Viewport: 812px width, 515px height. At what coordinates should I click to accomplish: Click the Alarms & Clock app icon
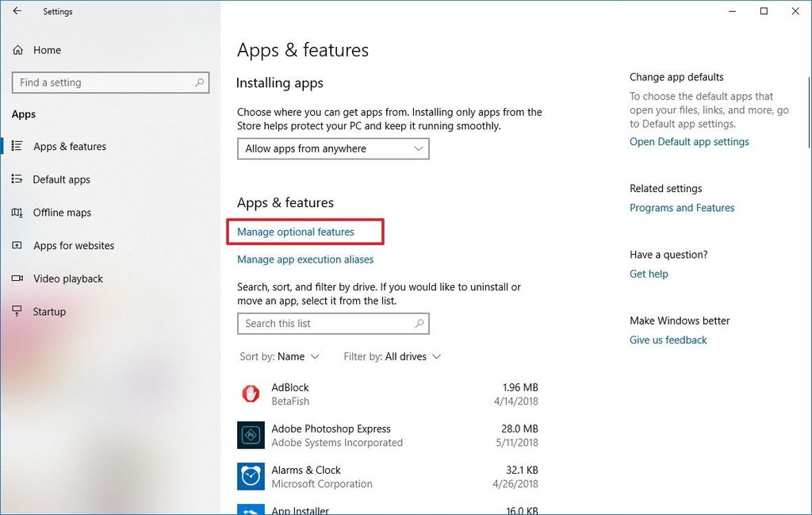coord(251,476)
